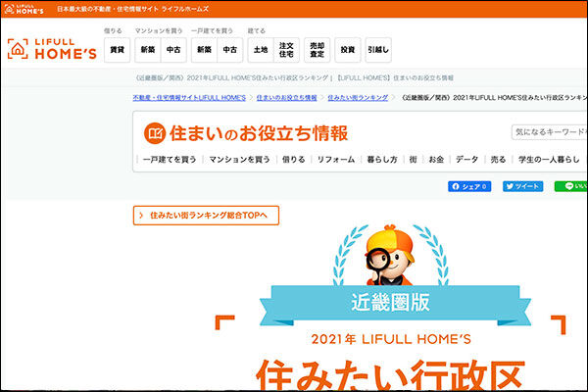Screen dimensions: 588x392
Task: Open マンションを買う category tab
Action: (x=239, y=160)
